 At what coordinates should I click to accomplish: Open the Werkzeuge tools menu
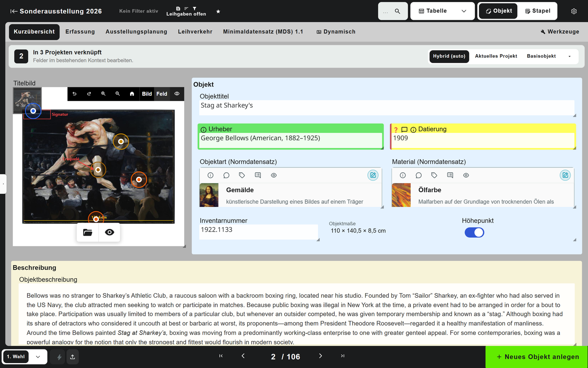coord(560,32)
